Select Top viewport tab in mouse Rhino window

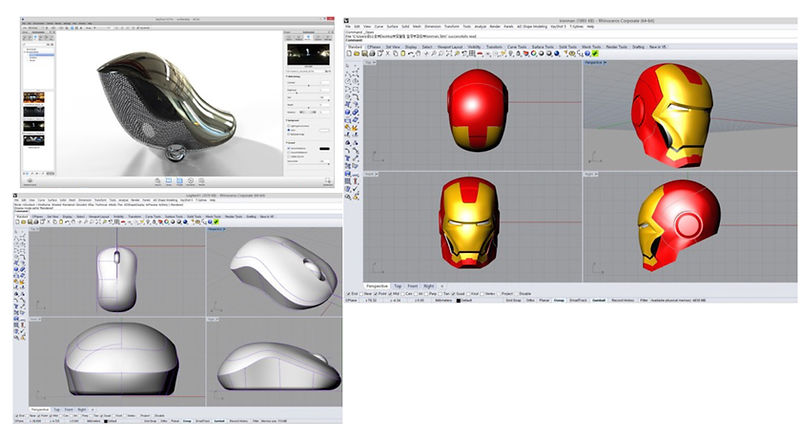click(x=57, y=409)
